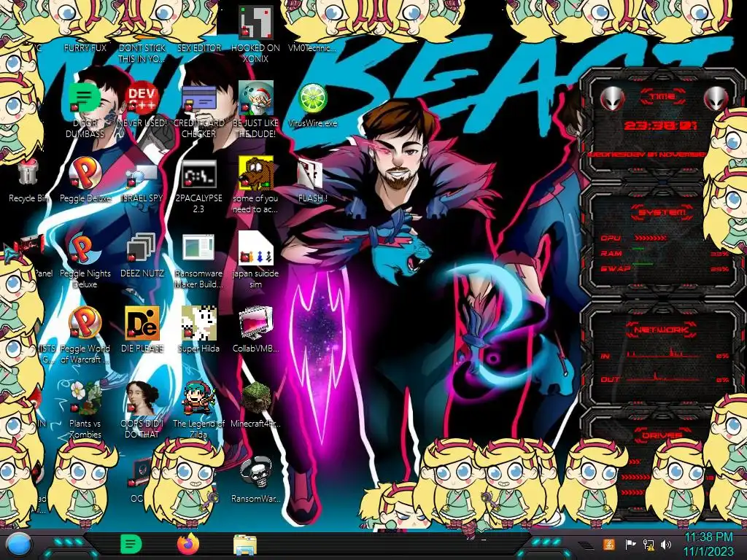Open File Explorer from the taskbar

245,545
